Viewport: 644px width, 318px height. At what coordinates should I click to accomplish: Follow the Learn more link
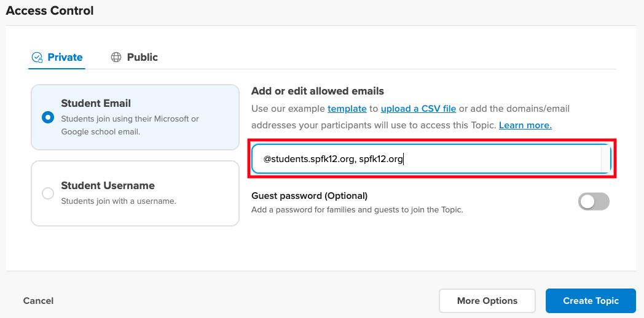525,125
